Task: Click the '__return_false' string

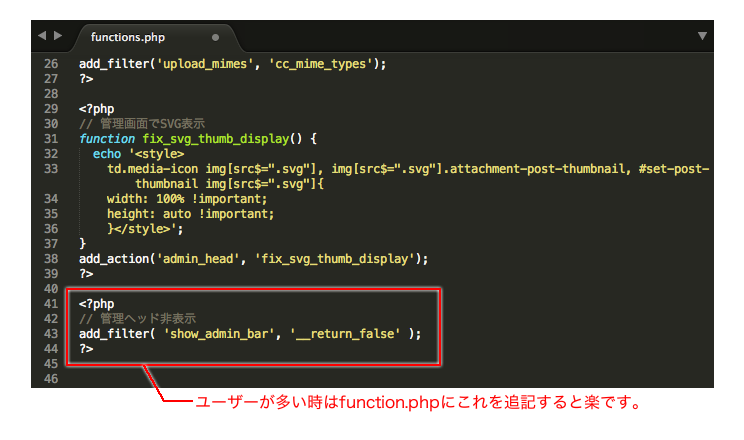Action: [345, 333]
